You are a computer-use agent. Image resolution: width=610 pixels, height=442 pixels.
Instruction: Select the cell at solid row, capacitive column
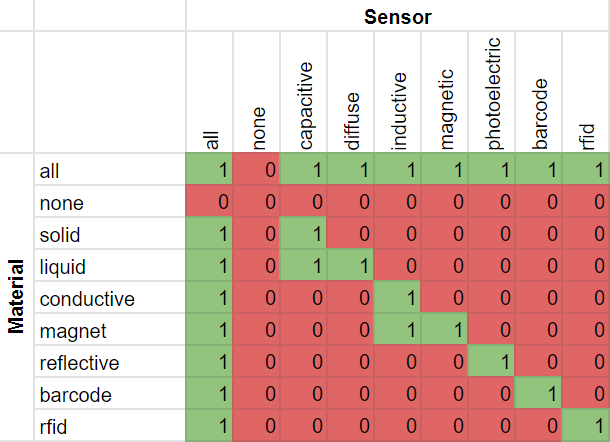(306, 235)
